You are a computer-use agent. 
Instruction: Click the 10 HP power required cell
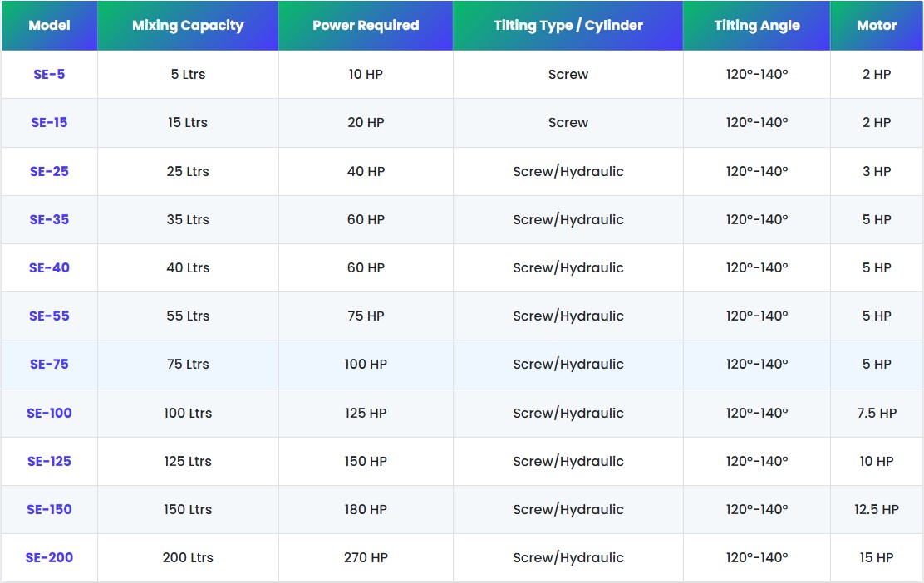pos(366,74)
